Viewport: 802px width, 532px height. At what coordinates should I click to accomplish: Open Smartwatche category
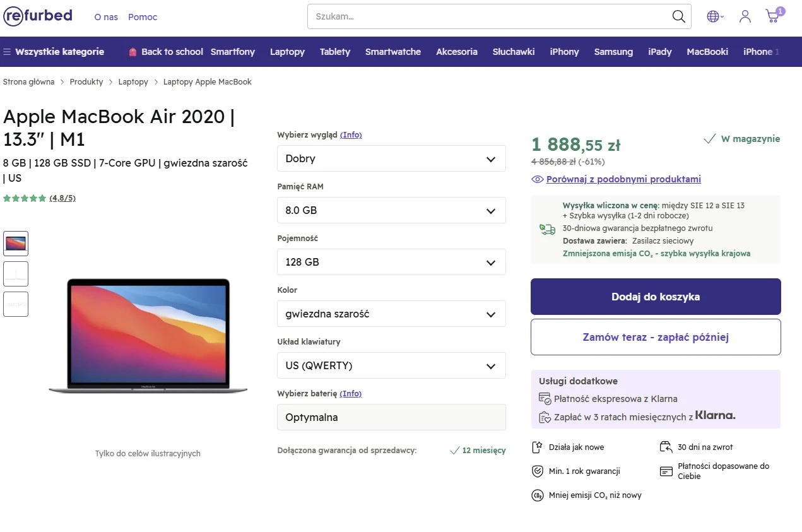coord(393,52)
